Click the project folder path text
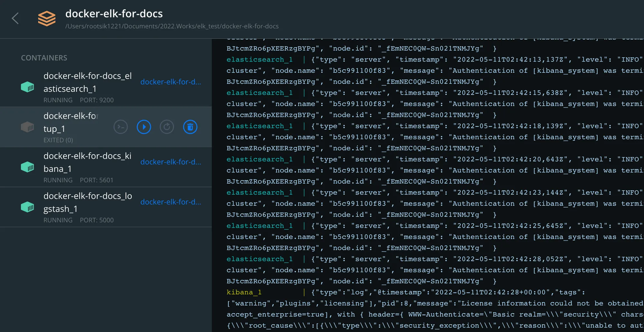 click(172, 26)
